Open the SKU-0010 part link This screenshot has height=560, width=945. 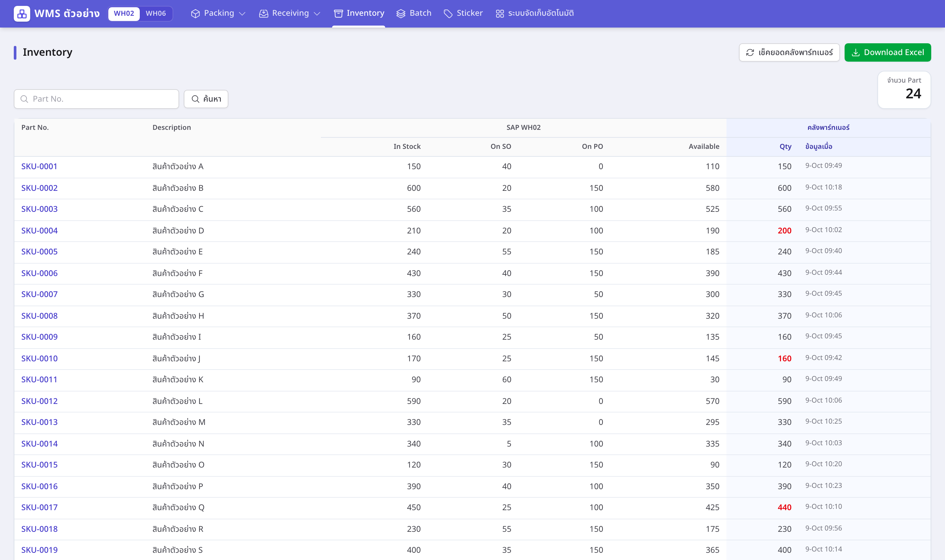point(39,358)
